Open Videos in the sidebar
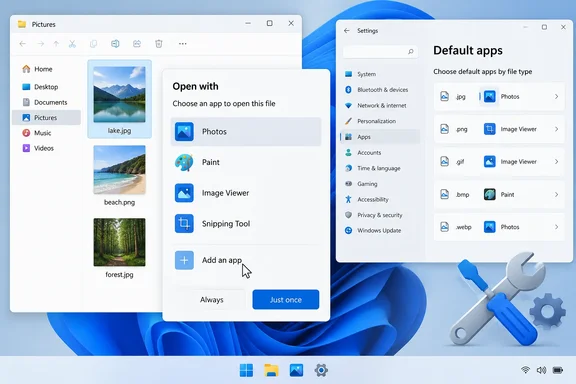This screenshot has width=576, height=384. (x=46, y=148)
